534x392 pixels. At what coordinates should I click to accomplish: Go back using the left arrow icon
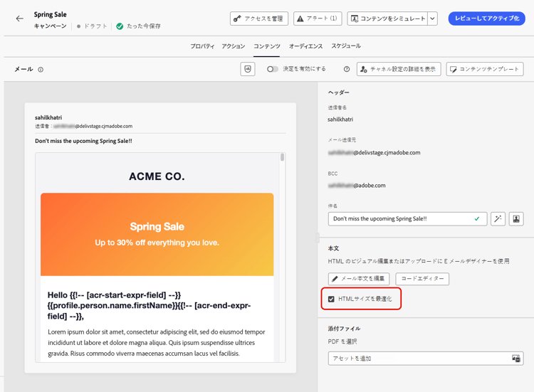(x=20, y=18)
